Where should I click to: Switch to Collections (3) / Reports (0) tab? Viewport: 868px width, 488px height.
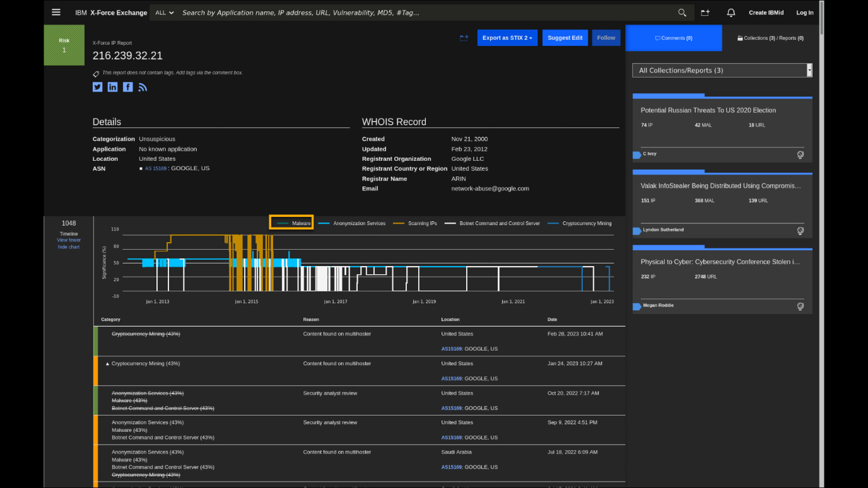[x=770, y=38]
